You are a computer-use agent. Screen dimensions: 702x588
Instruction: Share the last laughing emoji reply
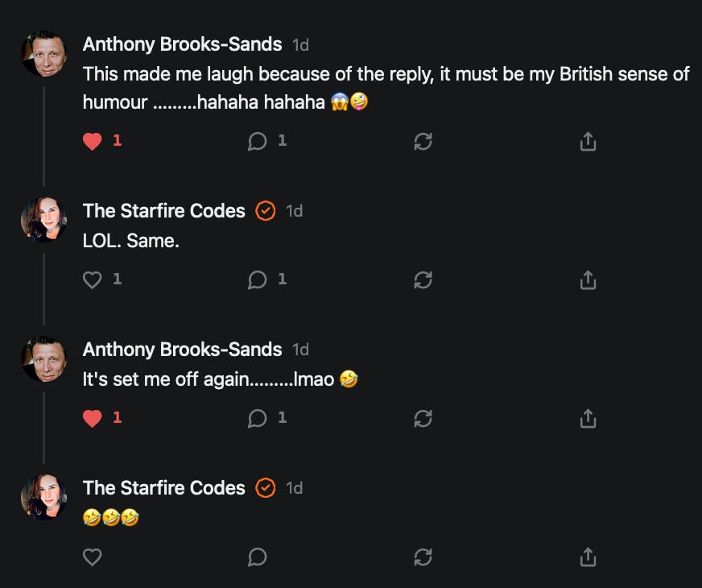588,557
